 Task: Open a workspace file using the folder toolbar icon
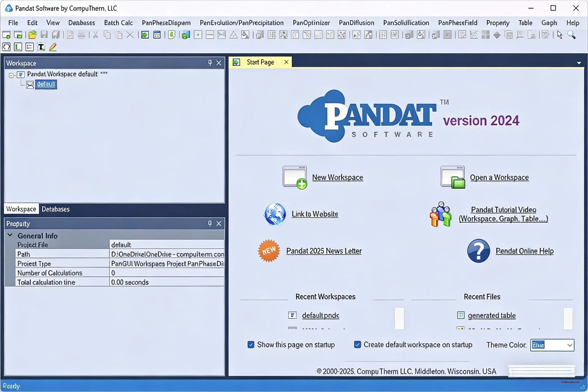[32, 35]
